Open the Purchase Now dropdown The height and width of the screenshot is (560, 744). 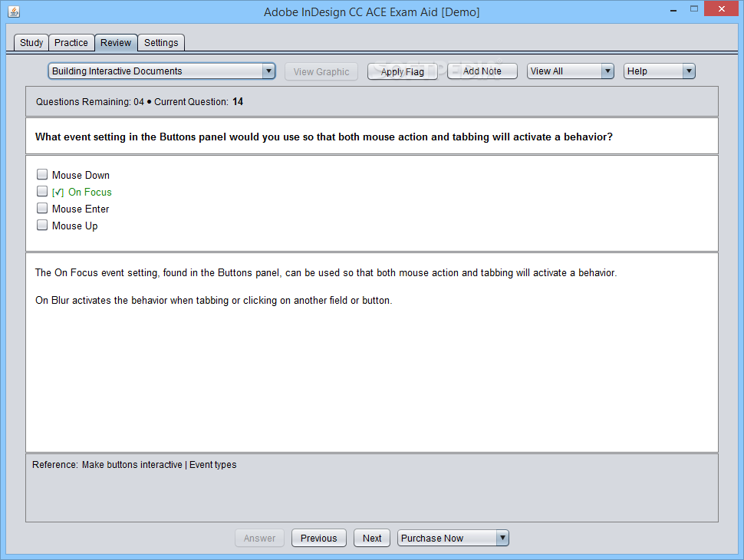[x=453, y=539]
